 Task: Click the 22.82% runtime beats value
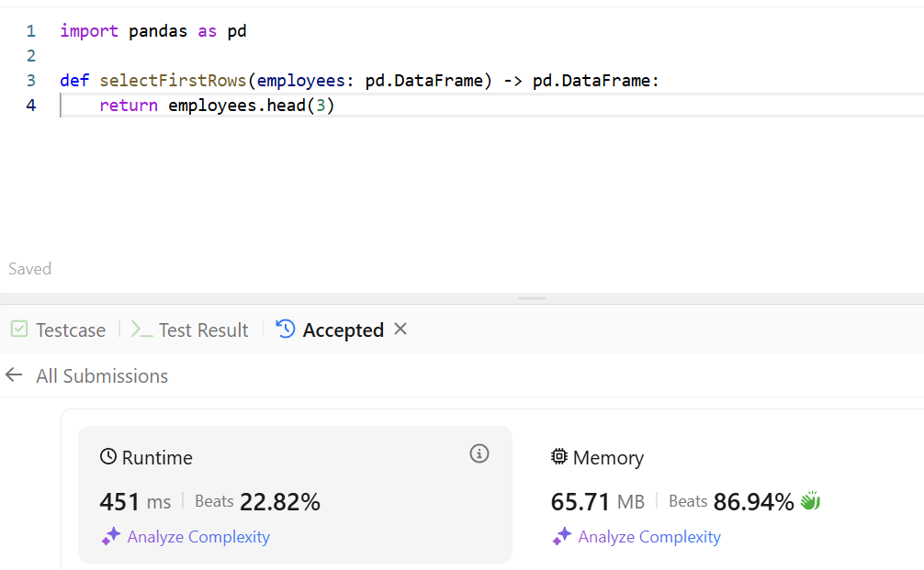pos(280,502)
